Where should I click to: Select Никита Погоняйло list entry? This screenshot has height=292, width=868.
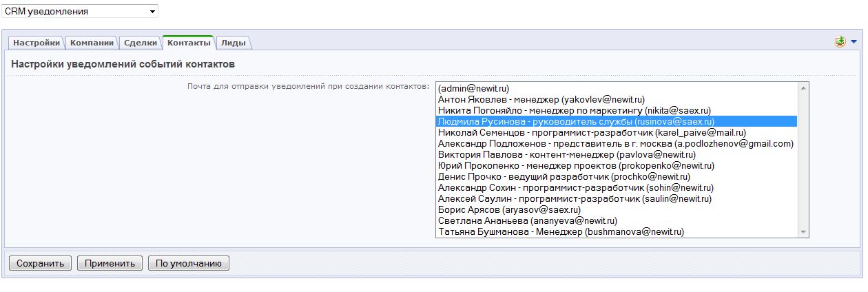coord(574,110)
